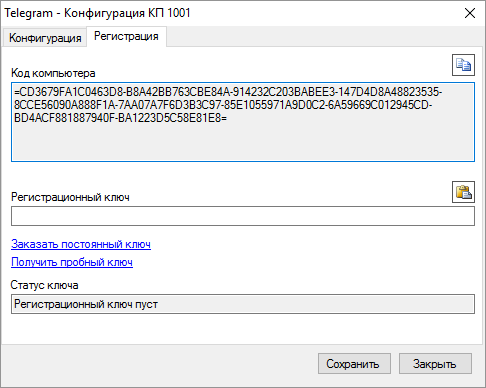Image resolution: width=486 pixels, height=388 pixels.
Task: Click the Регистрационный ключ label
Action: pyautogui.click(x=70, y=197)
